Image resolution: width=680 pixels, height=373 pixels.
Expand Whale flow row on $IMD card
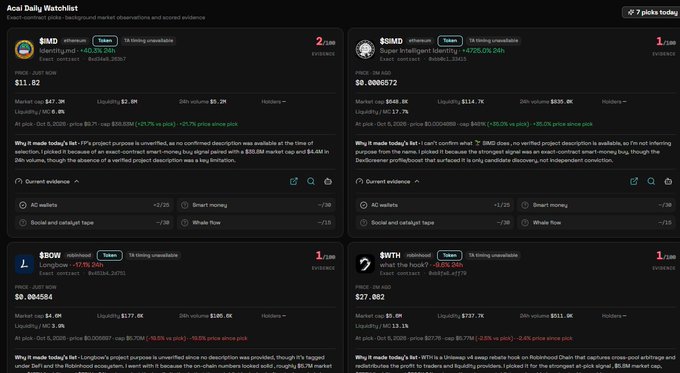256,222
